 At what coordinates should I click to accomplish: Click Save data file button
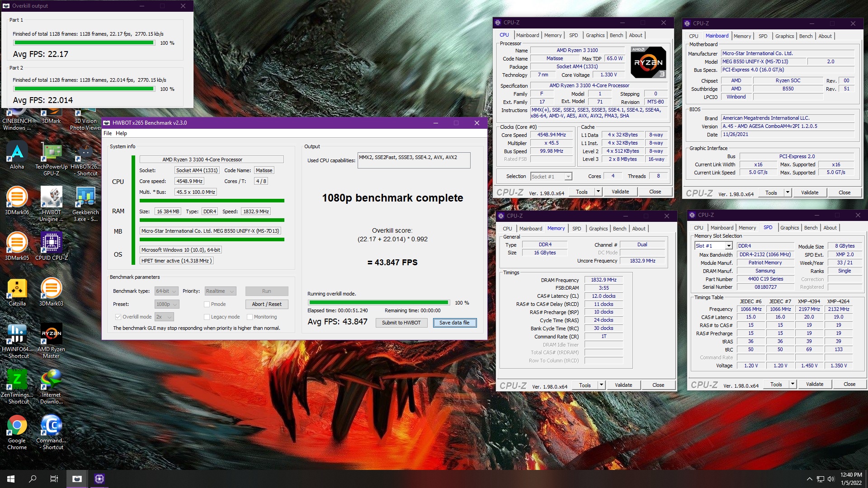[454, 323]
